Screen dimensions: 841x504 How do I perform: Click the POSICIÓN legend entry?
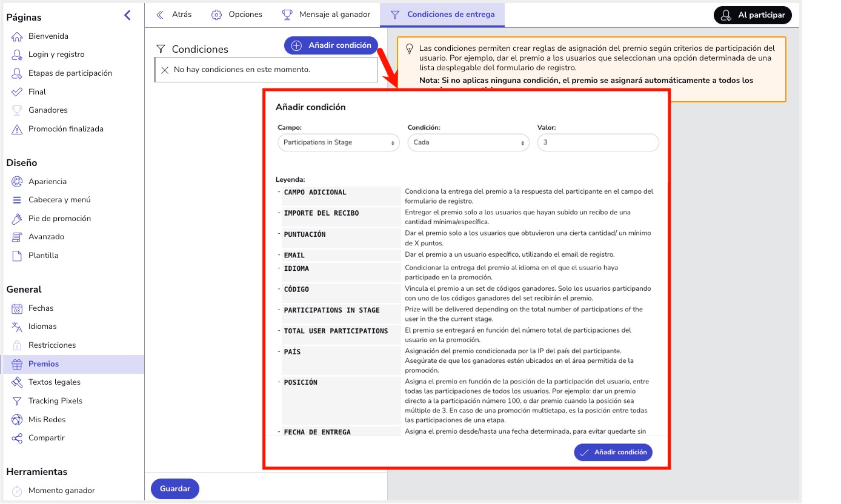301,382
